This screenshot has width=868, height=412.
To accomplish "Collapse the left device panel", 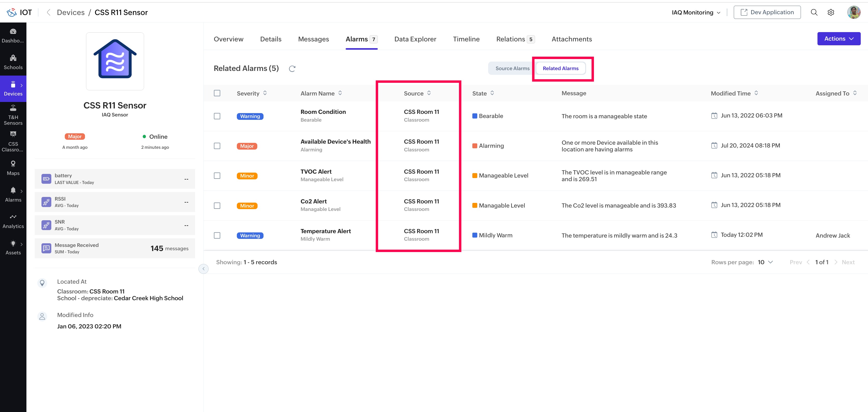I will tap(203, 269).
